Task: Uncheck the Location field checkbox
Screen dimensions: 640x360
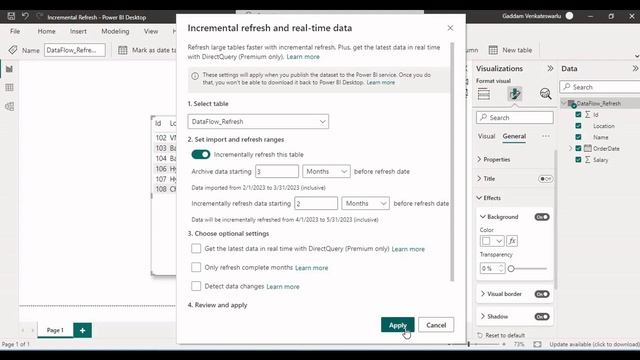Action: 578,126
